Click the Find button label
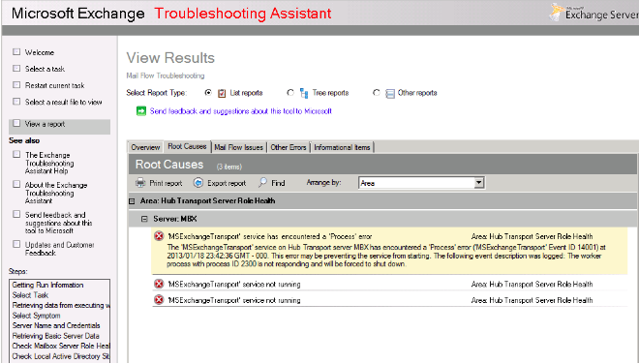The width and height of the screenshot is (639, 364). tap(278, 183)
